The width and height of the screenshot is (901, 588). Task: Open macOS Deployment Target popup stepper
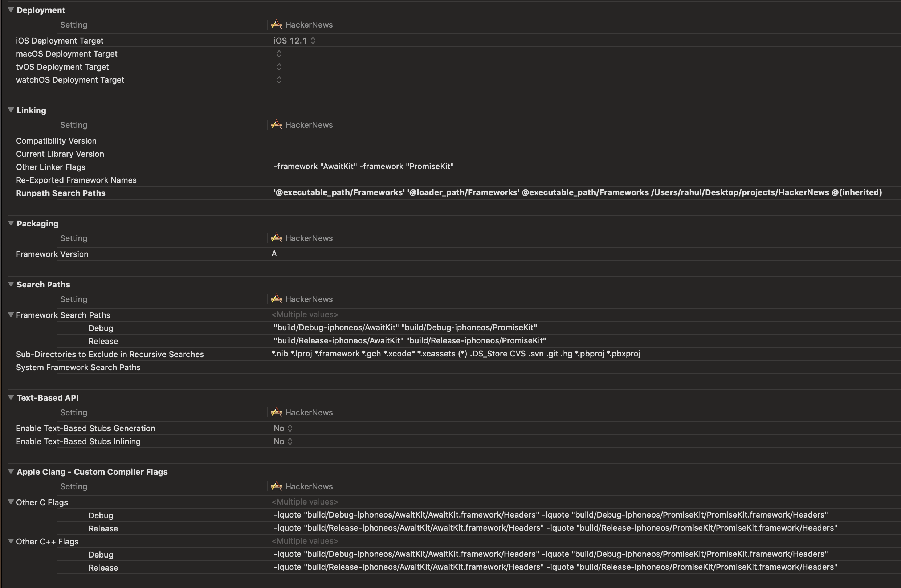tap(279, 54)
